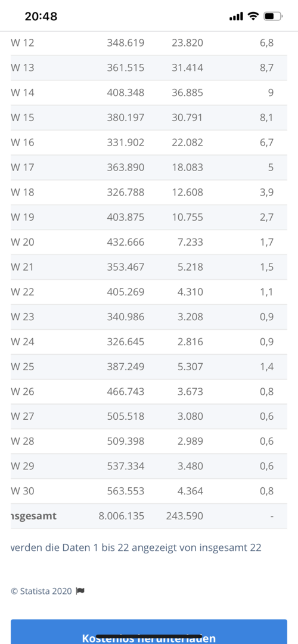Tap the 20:48 clock in status bar
The height and width of the screenshot is (644, 298).
coord(41,17)
